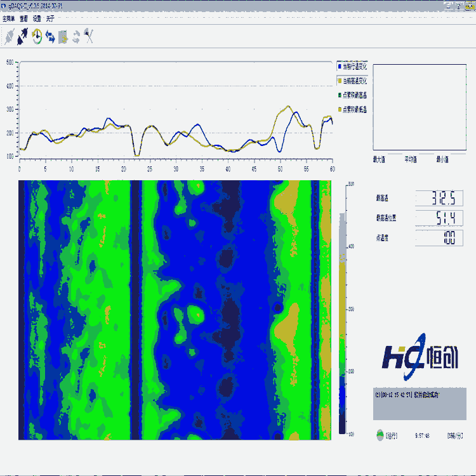Open the 查看 menu
The width and height of the screenshot is (476, 476).
click(23, 19)
